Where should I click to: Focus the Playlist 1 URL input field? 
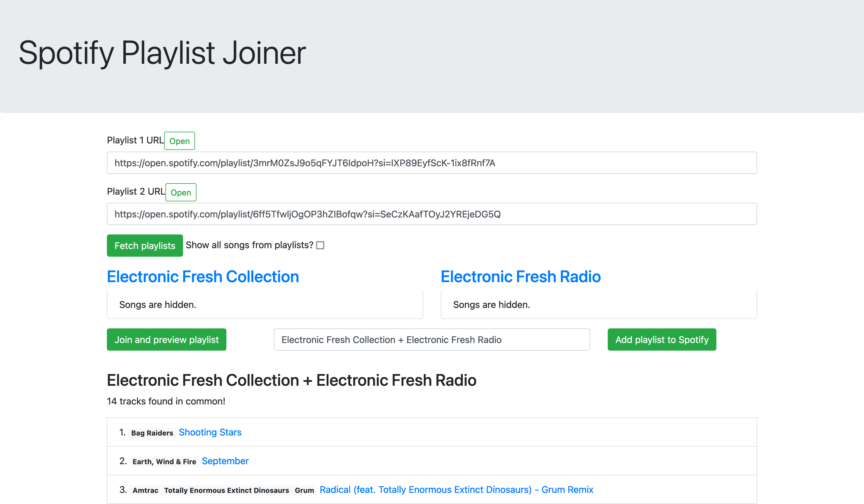[x=431, y=163]
